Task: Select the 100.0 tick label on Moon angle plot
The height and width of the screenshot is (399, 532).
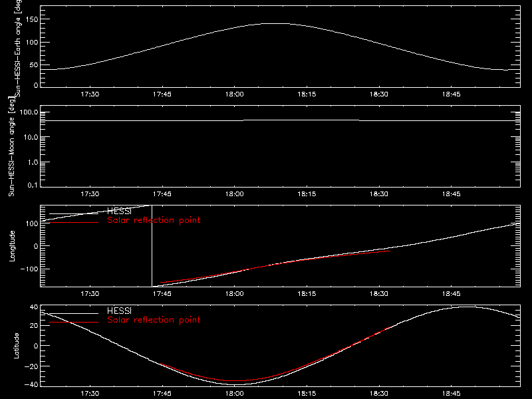Action: tap(29, 112)
